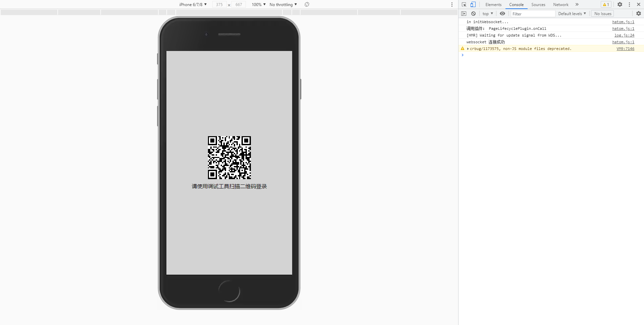
Task: Activate the inspect element picker icon
Action: click(464, 4)
